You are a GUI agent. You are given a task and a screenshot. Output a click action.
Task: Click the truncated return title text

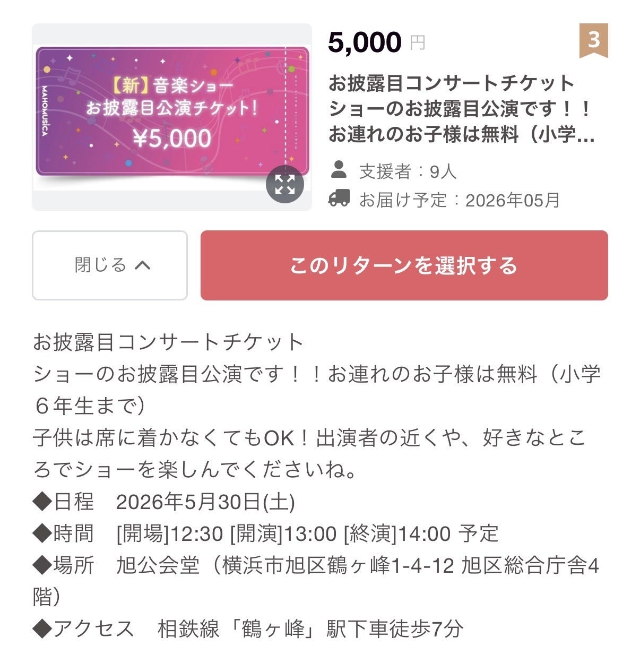pyautogui.click(x=461, y=109)
